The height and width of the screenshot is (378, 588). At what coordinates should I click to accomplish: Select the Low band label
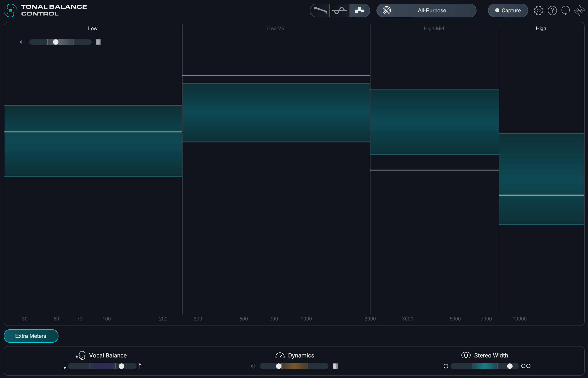coord(93,29)
